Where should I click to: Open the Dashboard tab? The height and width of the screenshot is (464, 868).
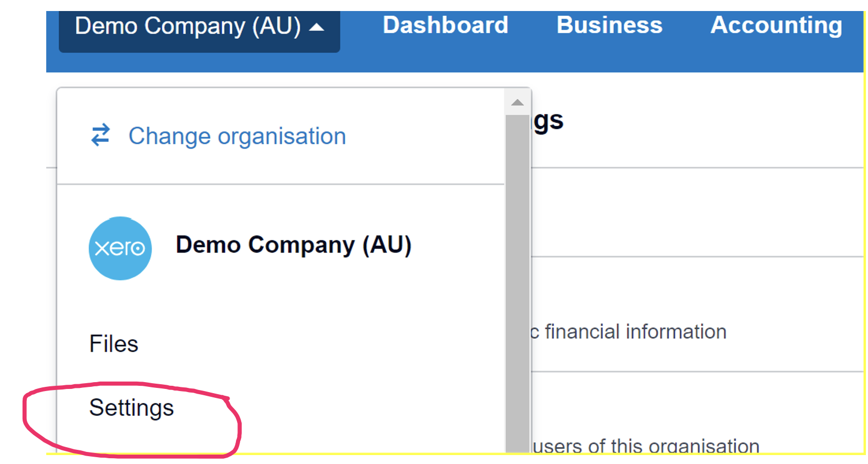pyautogui.click(x=446, y=25)
